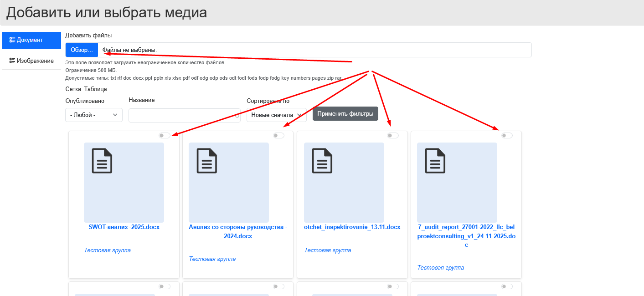The image size is (644, 296).
Task: Switch to Таблица view
Action: tap(95, 89)
